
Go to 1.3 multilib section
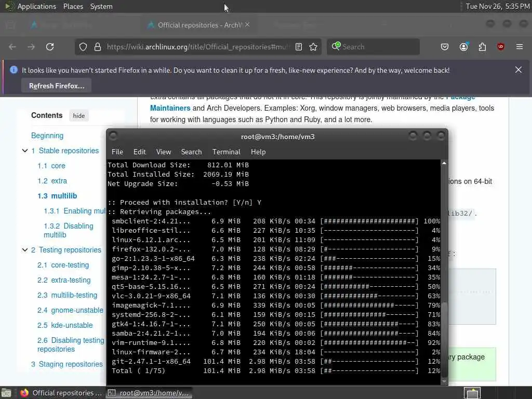(x=57, y=196)
